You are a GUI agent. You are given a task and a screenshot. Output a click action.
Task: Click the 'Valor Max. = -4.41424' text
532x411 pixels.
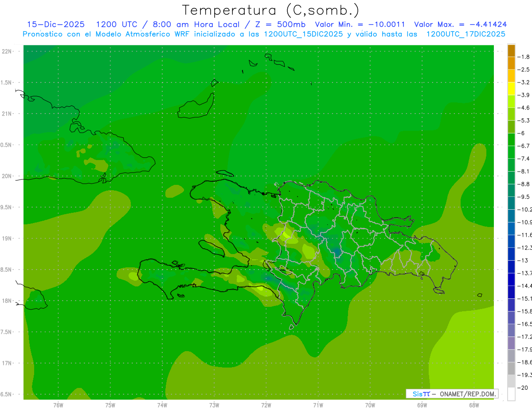click(461, 24)
